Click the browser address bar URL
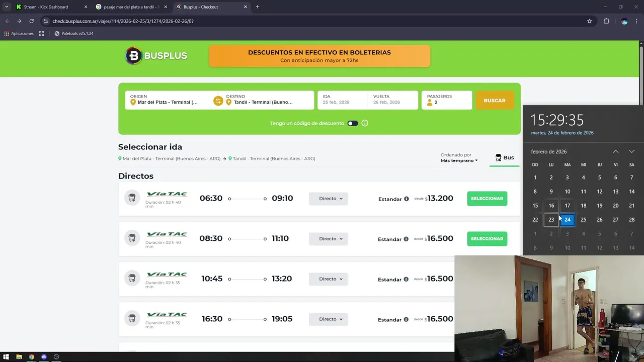 point(123,21)
